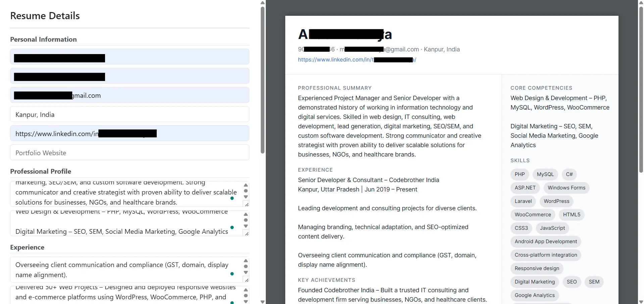Toggle the green status dot on the Professional Profile entry

pos(232,199)
